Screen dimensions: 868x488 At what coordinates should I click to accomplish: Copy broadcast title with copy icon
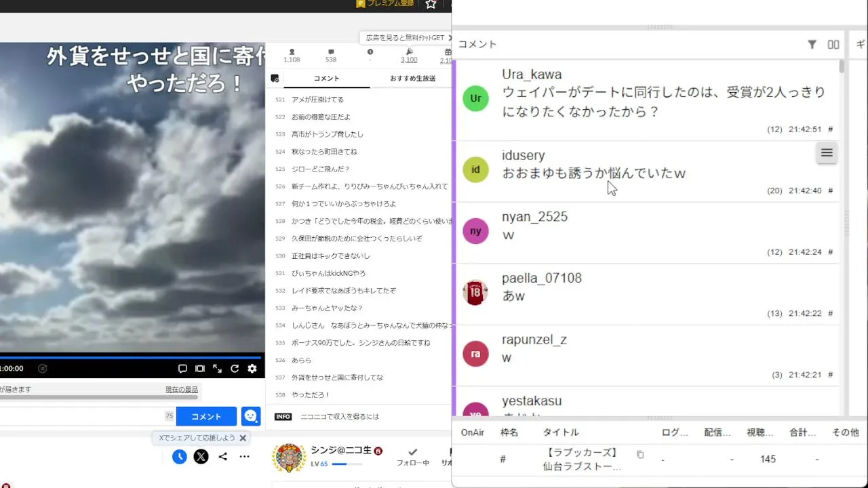[639, 455]
